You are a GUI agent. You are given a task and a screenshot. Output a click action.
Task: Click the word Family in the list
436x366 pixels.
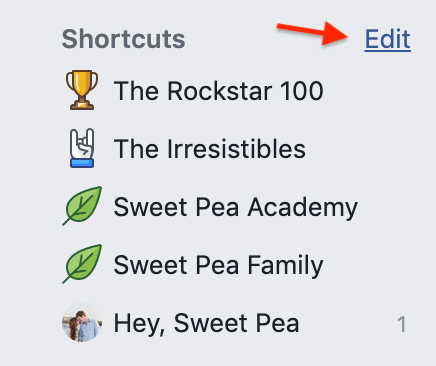pyautogui.click(x=285, y=266)
